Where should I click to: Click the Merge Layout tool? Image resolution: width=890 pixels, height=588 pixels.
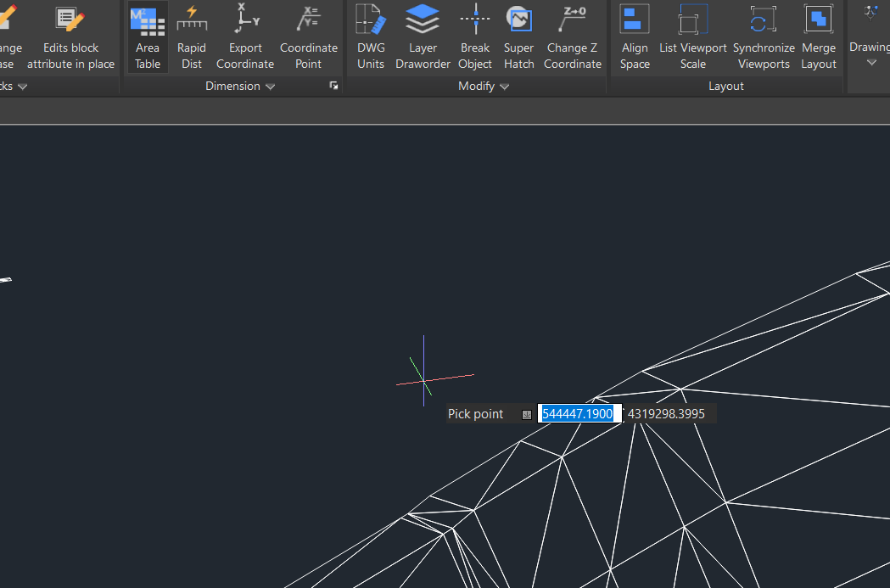coord(819,37)
